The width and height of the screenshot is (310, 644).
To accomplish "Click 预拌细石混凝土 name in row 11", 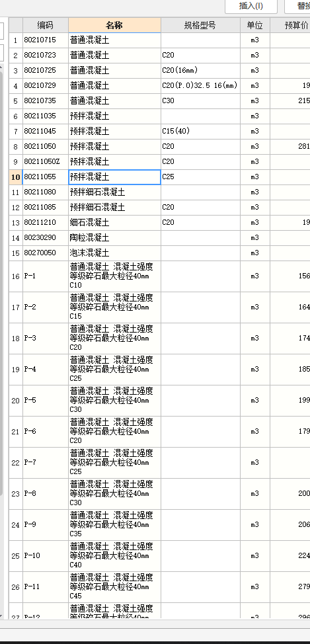I will [114, 192].
